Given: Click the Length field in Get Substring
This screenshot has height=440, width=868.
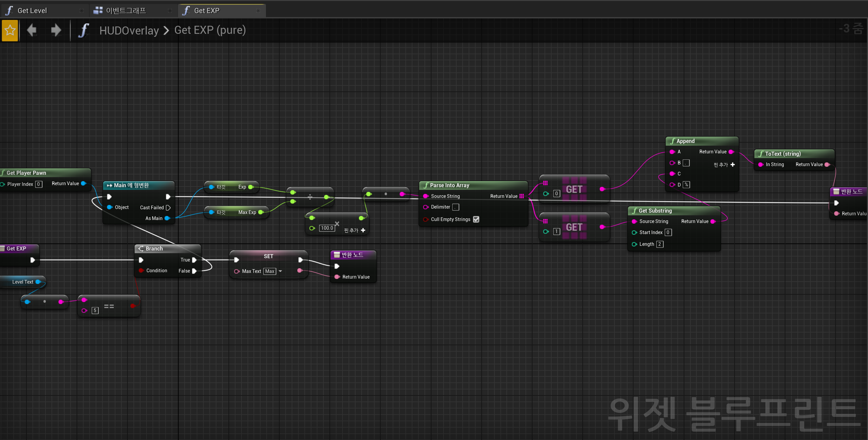Looking at the screenshot, I should 660,244.
